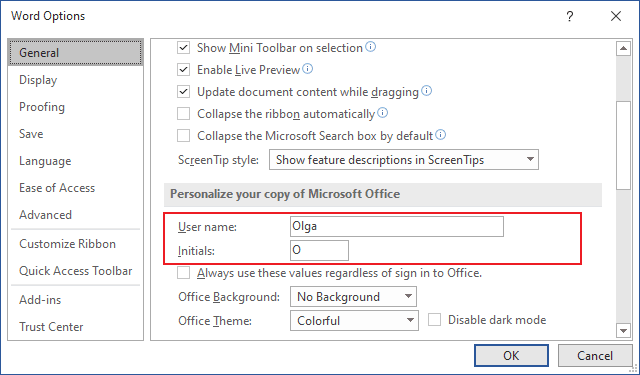Screen dimensions: 640x375
Task: Confirm settings with the OK button
Action: 511,355
